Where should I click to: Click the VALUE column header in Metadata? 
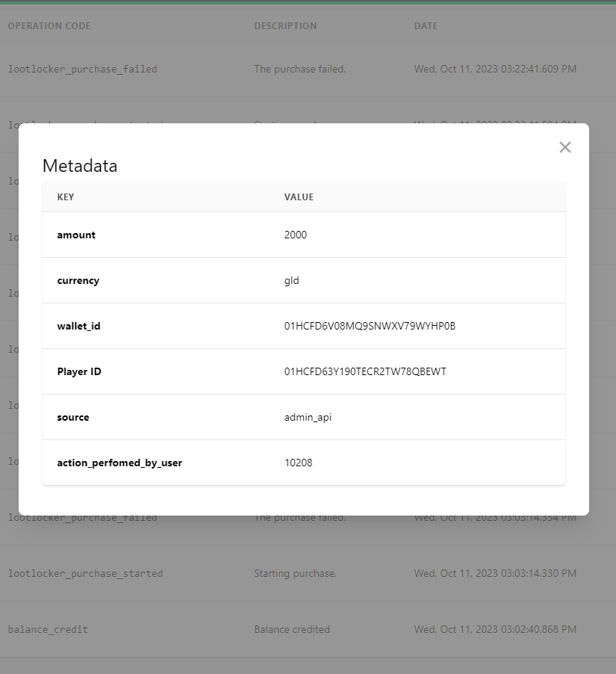(299, 197)
